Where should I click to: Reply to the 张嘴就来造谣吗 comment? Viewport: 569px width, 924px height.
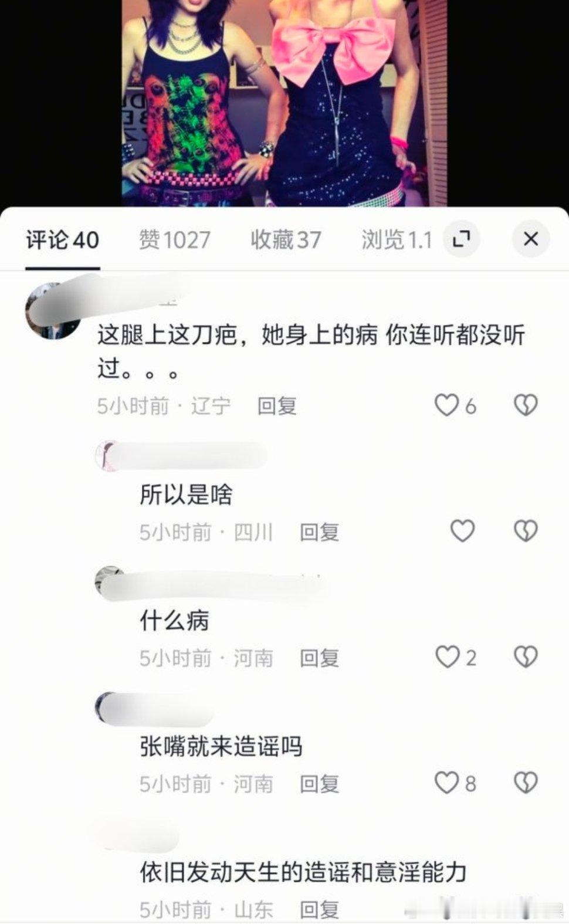[320, 784]
